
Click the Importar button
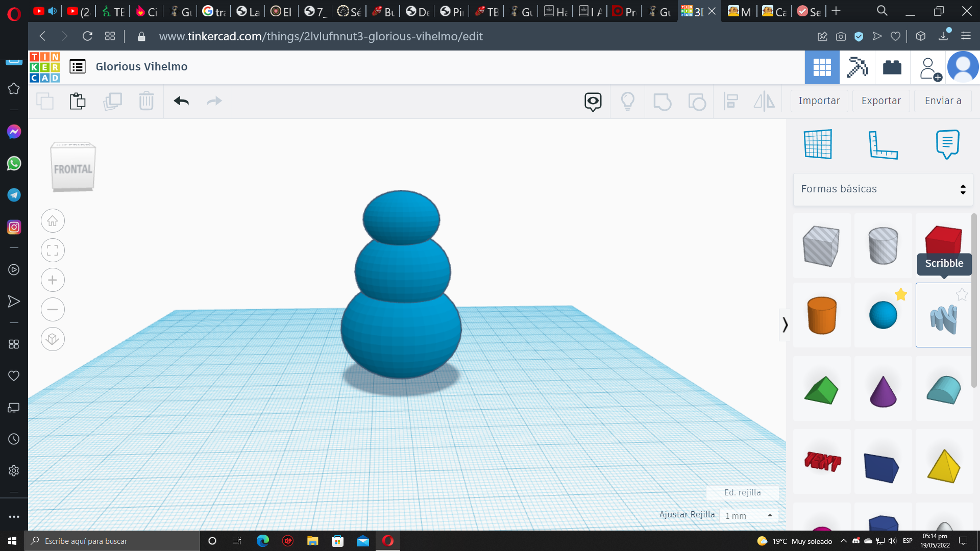(819, 101)
